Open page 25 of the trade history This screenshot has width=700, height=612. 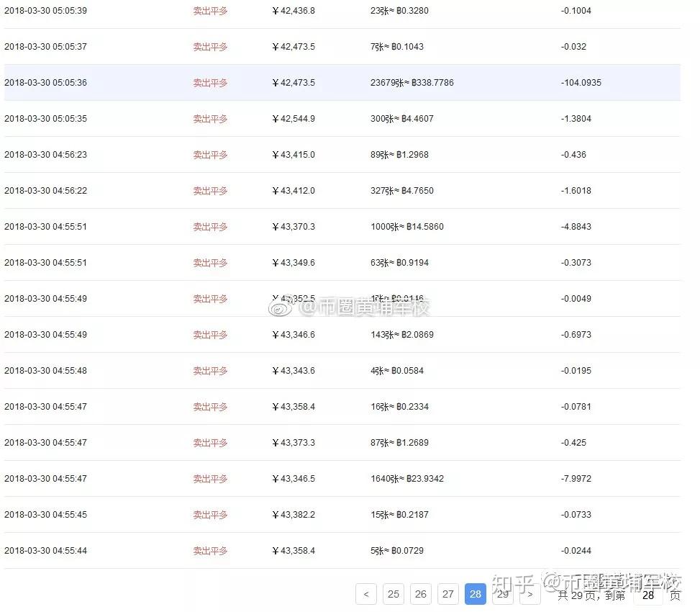coord(393,594)
